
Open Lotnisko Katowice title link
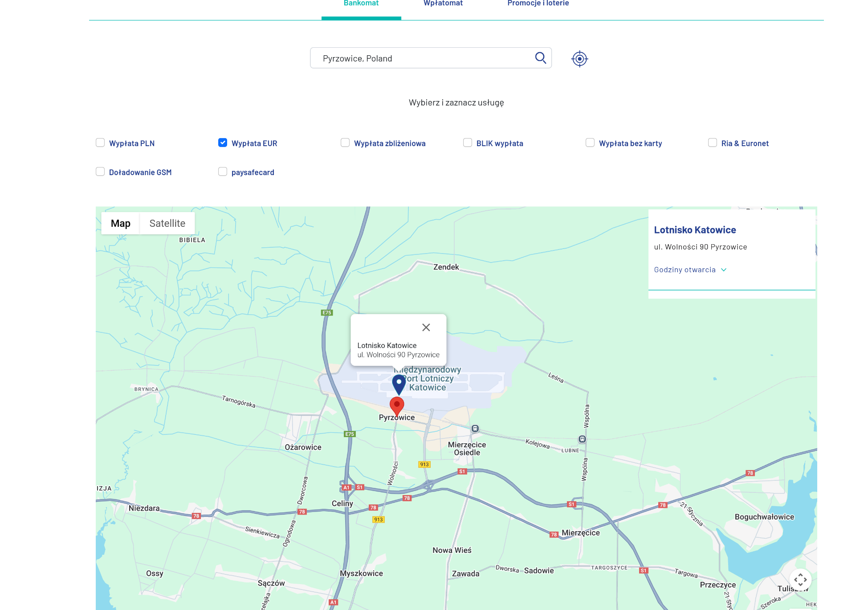tap(695, 230)
